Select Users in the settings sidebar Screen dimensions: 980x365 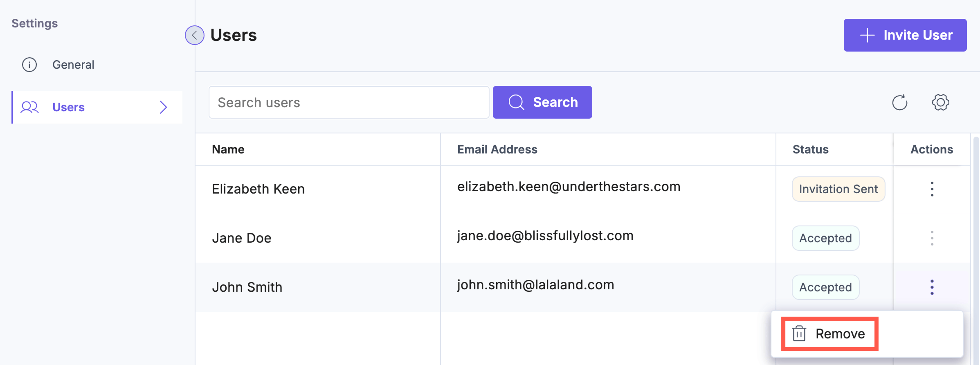(97, 107)
